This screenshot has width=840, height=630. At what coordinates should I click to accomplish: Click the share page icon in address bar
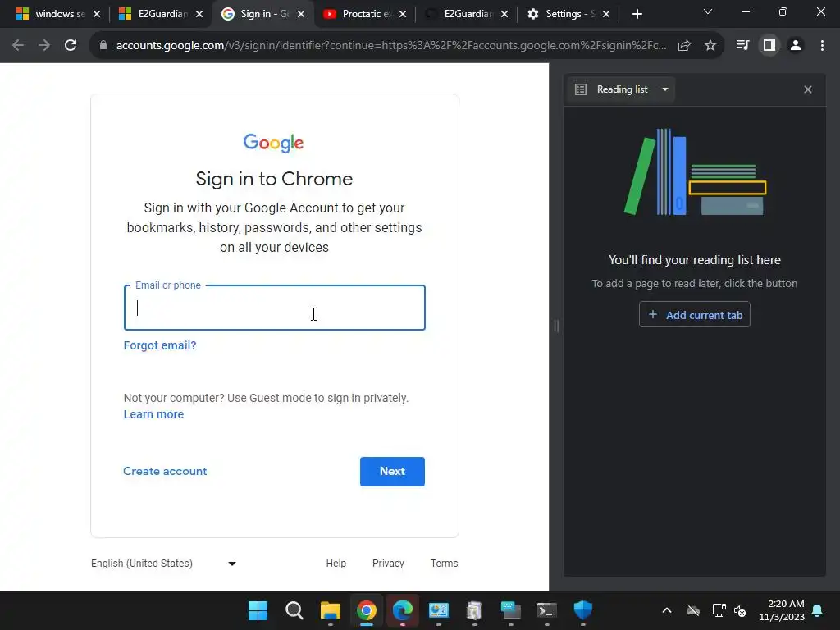(x=684, y=46)
